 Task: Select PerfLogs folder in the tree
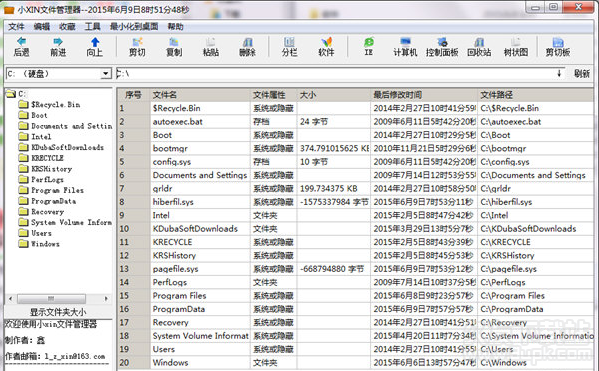point(47,179)
